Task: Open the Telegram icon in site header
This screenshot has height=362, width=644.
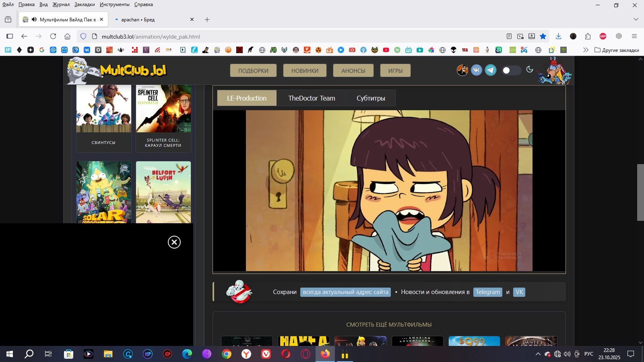Action: pyautogui.click(x=490, y=70)
